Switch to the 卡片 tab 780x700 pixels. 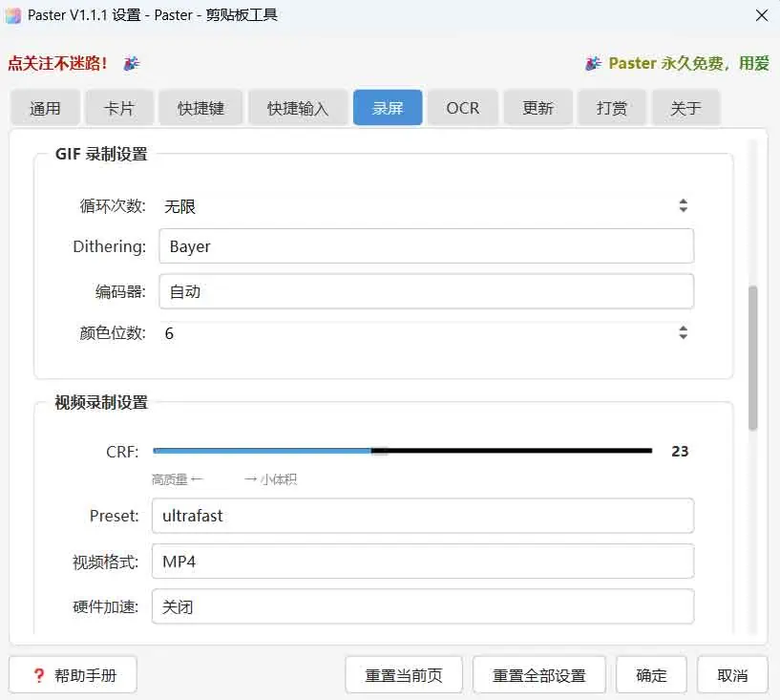119,108
